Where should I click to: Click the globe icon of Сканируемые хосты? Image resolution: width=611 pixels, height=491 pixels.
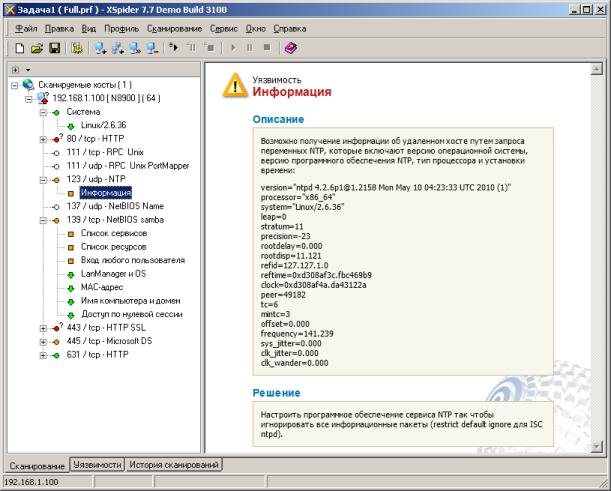click(28, 84)
